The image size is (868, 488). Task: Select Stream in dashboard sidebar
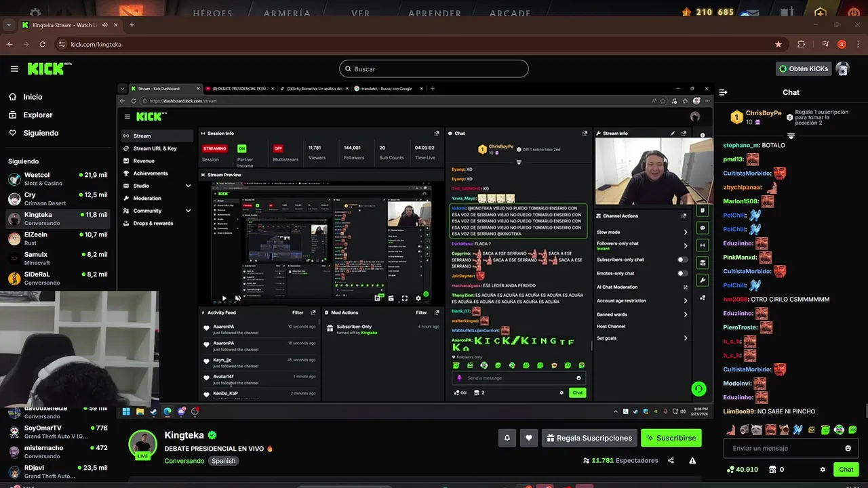(157, 136)
